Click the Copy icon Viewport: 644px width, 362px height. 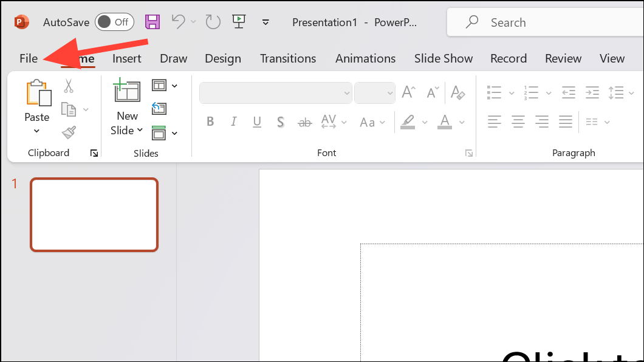69,109
